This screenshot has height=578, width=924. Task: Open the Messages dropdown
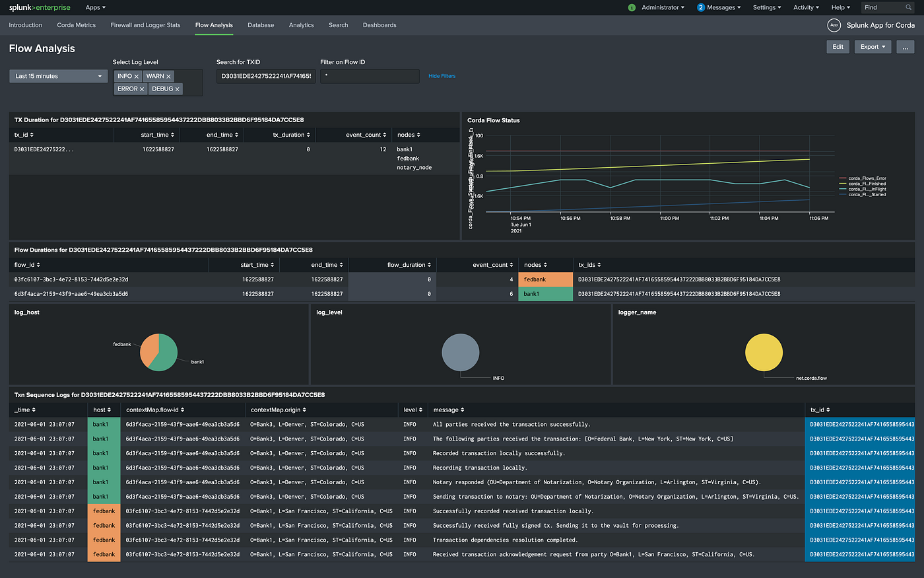click(723, 7)
